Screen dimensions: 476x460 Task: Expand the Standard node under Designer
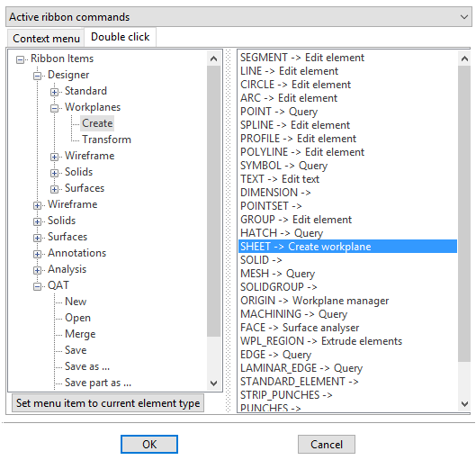click(54, 92)
